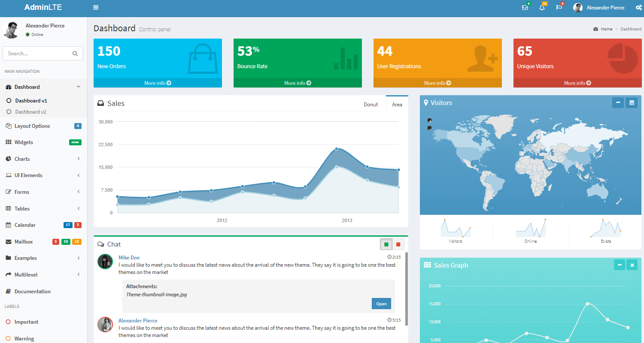Remove the Sales Graph box with the x button
This screenshot has width=644, height=343.
[632, 265]
